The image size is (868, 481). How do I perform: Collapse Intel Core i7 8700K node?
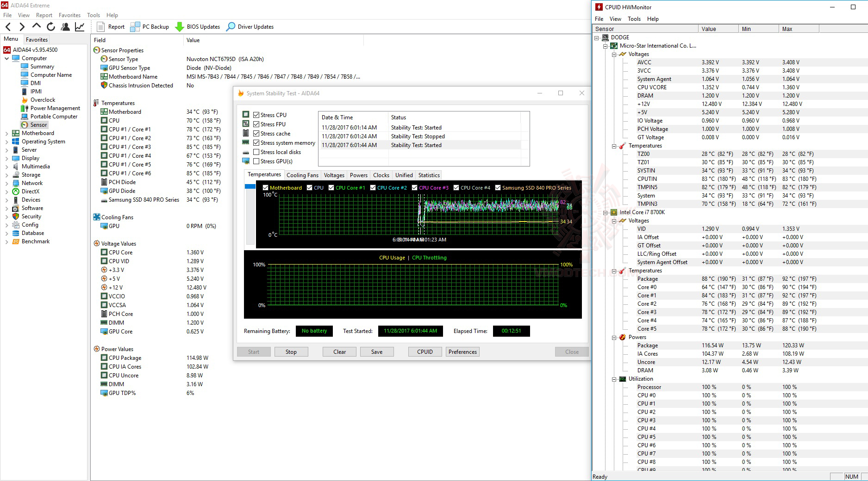(606, 213)
